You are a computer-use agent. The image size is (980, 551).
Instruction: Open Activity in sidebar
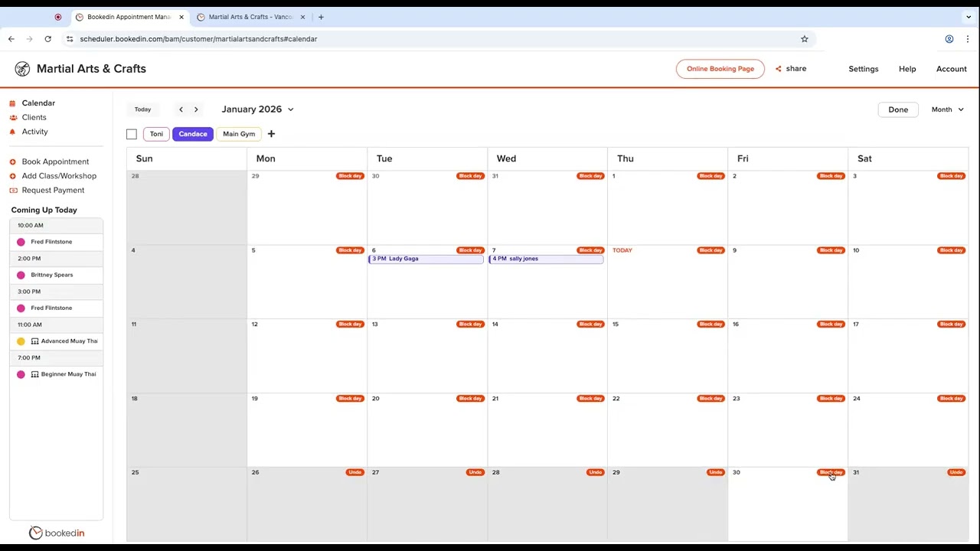[34, 132]
